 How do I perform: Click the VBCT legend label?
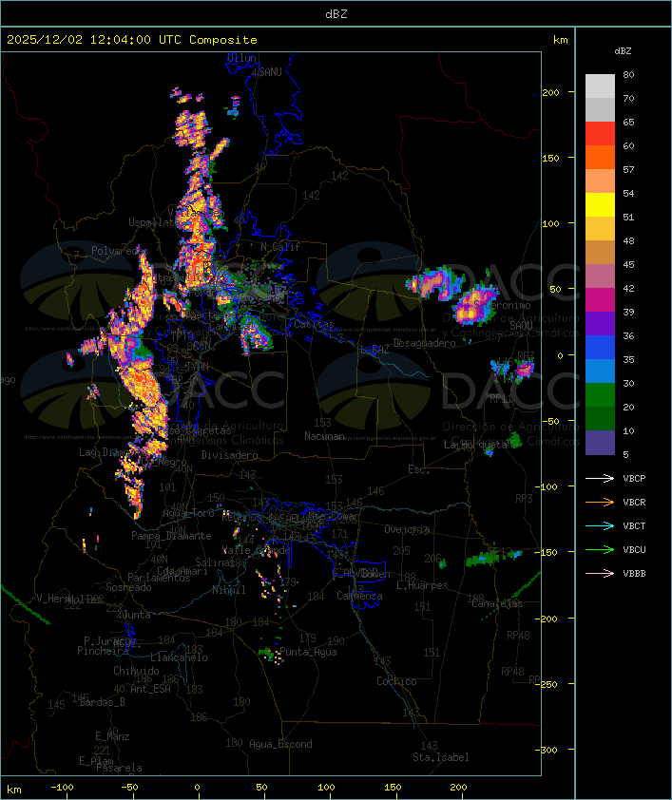tap(634, 526)
